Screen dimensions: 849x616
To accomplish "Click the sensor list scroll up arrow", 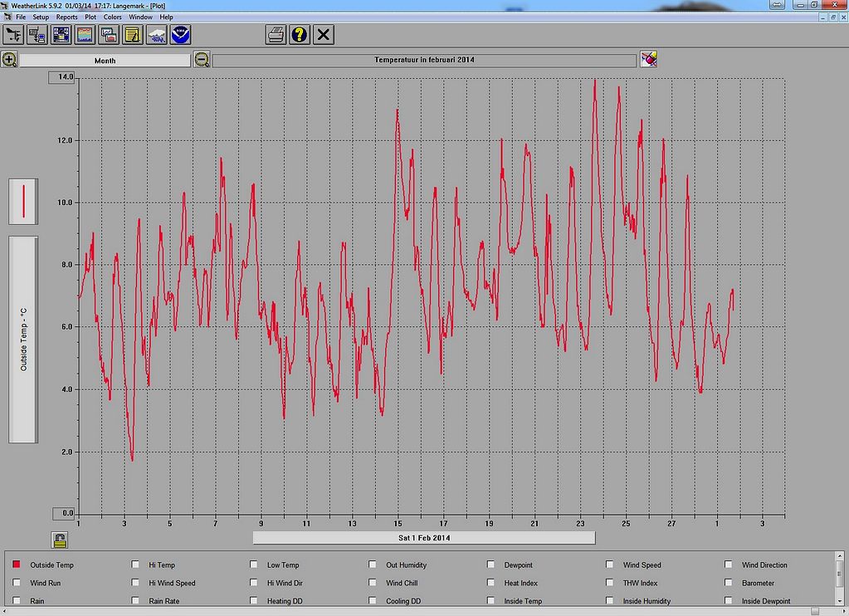I will [840, 556].
